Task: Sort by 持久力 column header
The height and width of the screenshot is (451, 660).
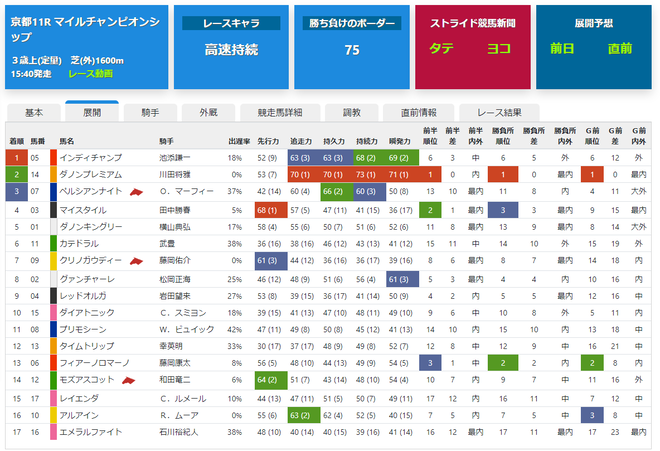Action: [334, 141]
